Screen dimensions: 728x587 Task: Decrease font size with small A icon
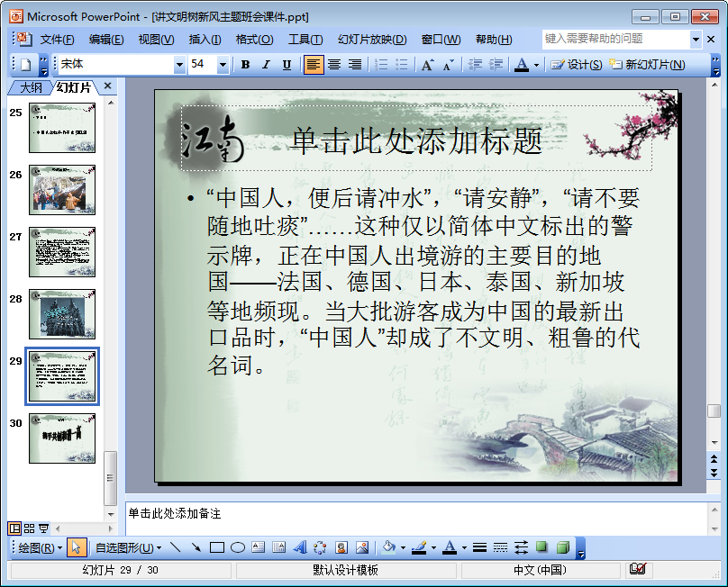[x=449, y=65]
